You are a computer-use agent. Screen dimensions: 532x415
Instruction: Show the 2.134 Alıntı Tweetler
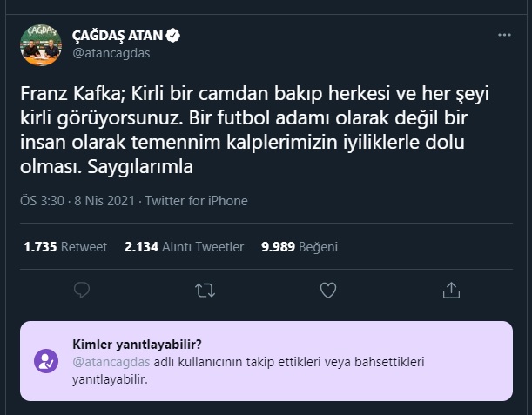184,246
